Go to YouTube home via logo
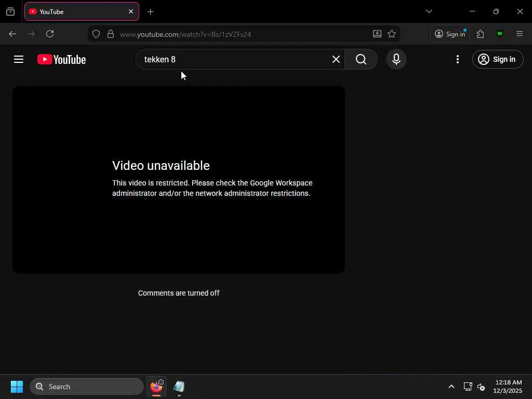532x399 pixels. tap(61, 59)
